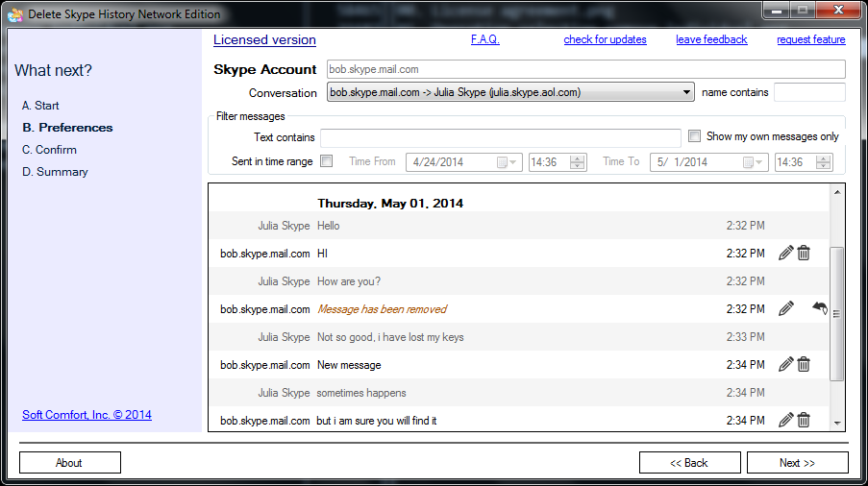Open the Time From date picker
The height and width of the screenshot is (486, 868).
(x=507, y=162)
